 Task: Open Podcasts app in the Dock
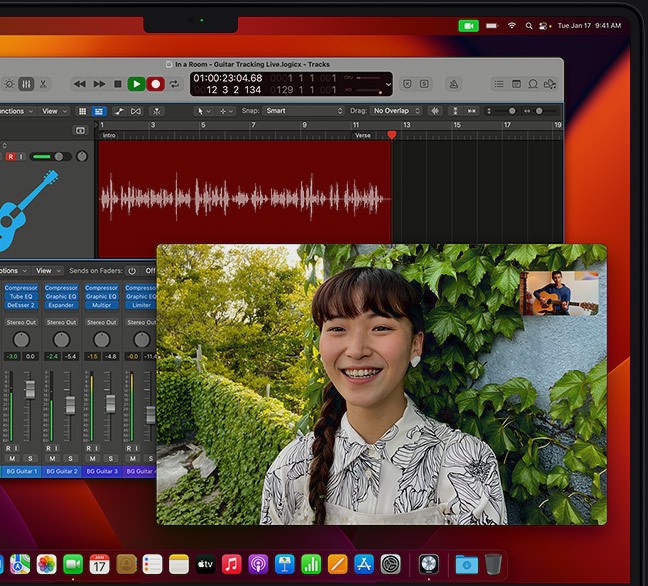257,564
